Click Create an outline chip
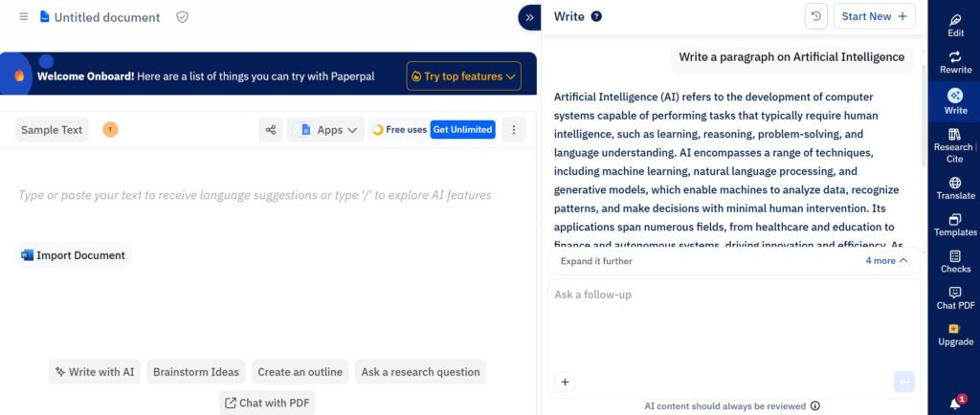Viewport: 980px width, 415px height. coord(300,372)
